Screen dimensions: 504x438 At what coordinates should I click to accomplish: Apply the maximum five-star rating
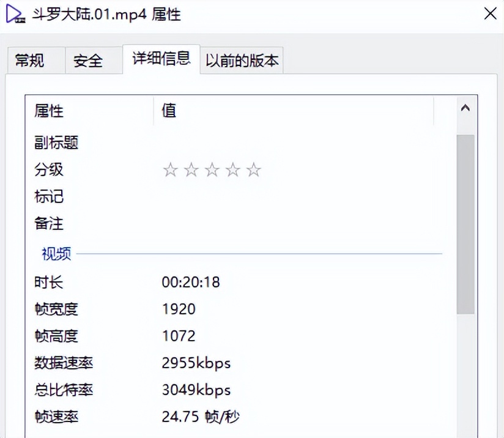(x=254, y=169)
